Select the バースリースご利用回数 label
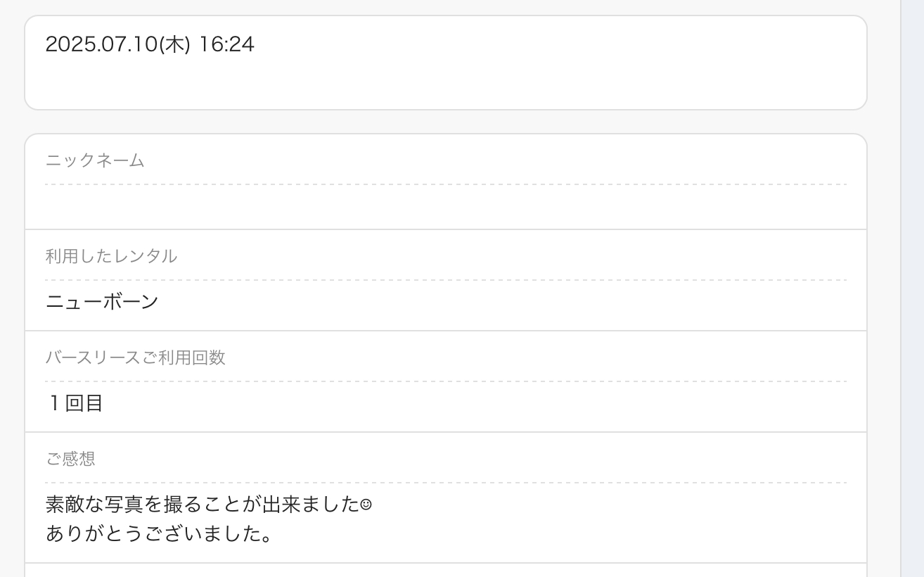The image size is (924, 577). [135, 357]
